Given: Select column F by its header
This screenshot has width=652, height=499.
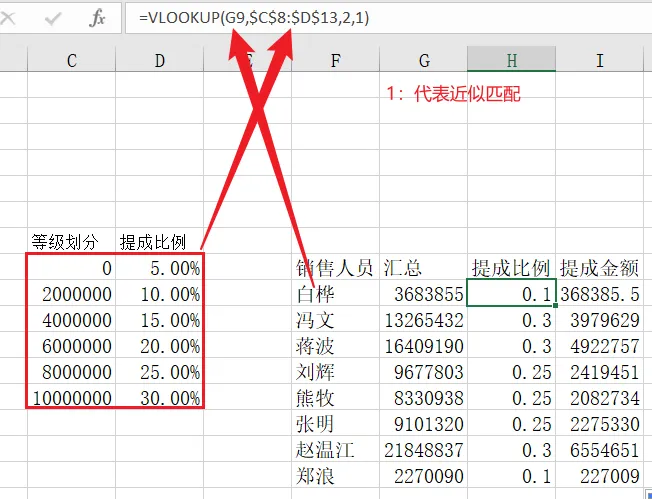Looking at the screenshot, I should tap(335, 61).
